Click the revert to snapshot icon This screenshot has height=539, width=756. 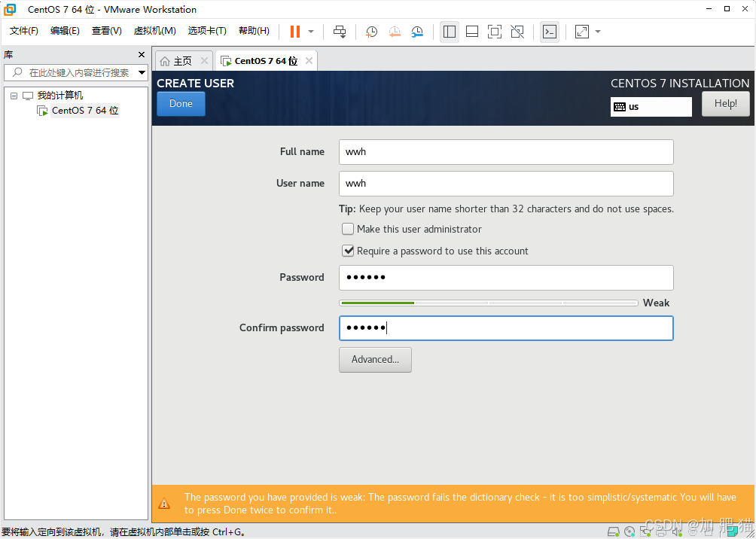pyautogui.click(x=395, y=32)
